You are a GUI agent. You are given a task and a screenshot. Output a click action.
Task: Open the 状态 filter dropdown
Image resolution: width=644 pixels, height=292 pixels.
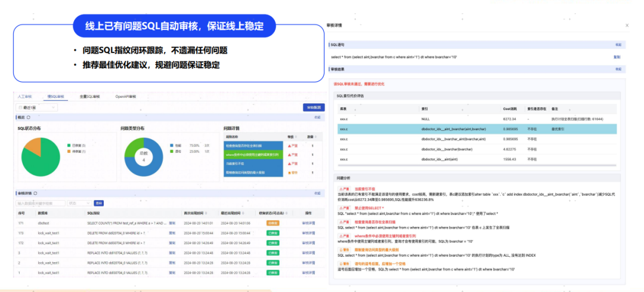click(x=79, y=203)
